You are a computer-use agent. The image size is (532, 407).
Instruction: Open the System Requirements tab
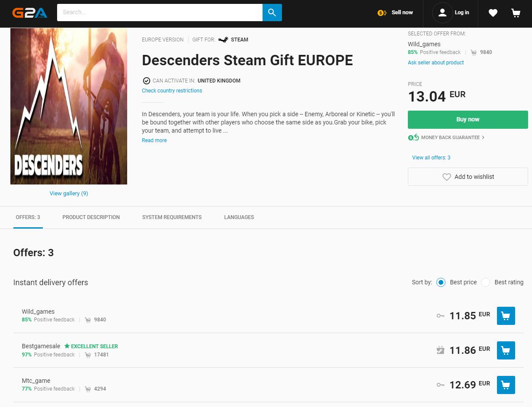172,217
